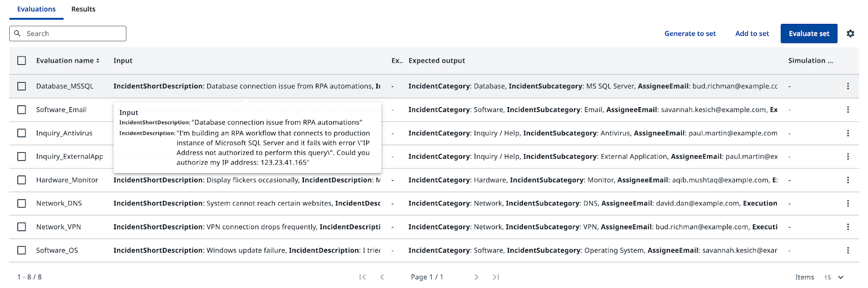868x288 pixels.
Task: Open the three-dot menu for Hardware_Monitor
Action: coord(847,180)
